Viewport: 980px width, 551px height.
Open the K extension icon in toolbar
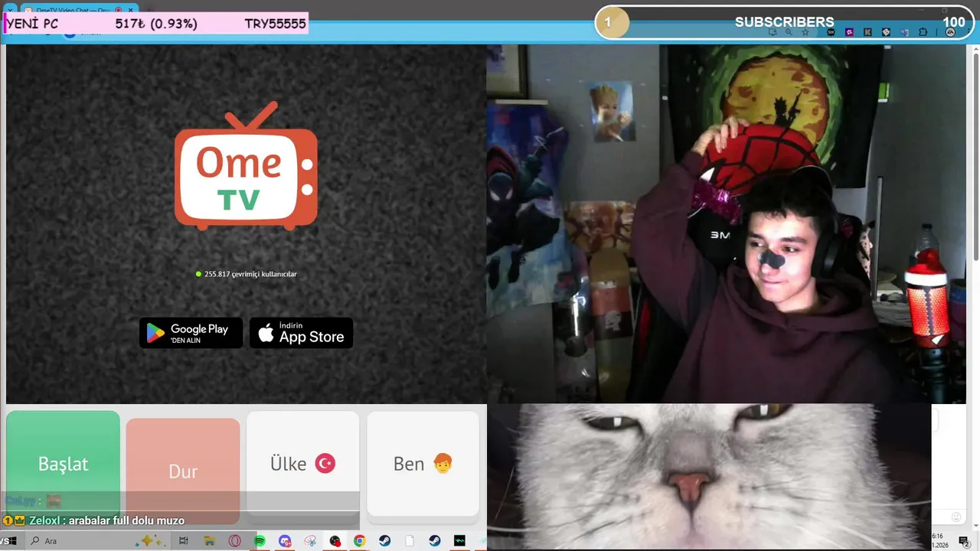coord(867,32)
